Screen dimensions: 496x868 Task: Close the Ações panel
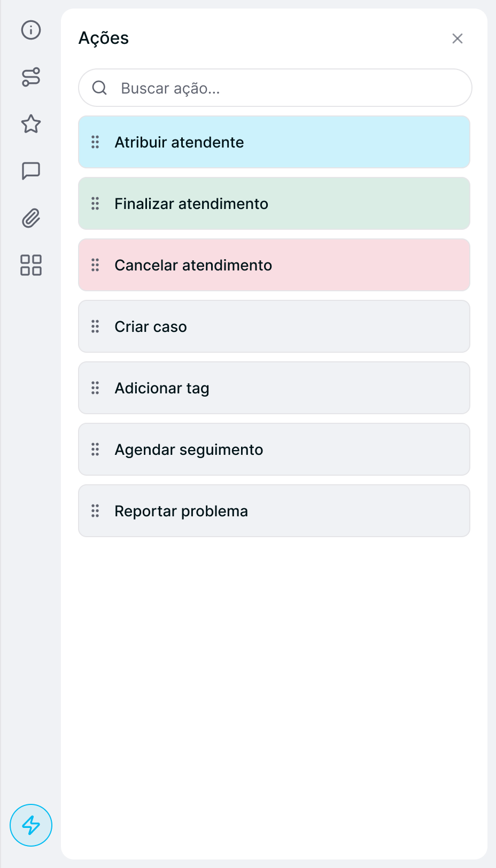458,38
